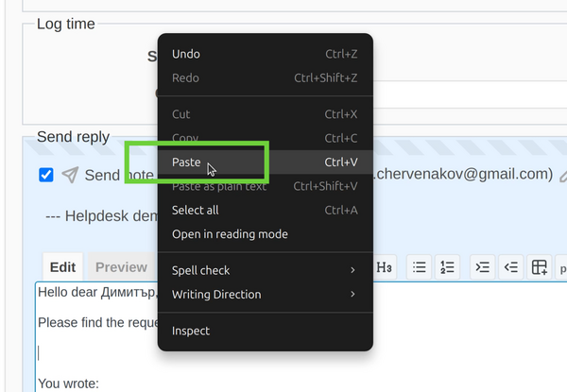Insert a bulleted list in the reply
This screenshot has width=567, height=392.
(x=420, y=267)
